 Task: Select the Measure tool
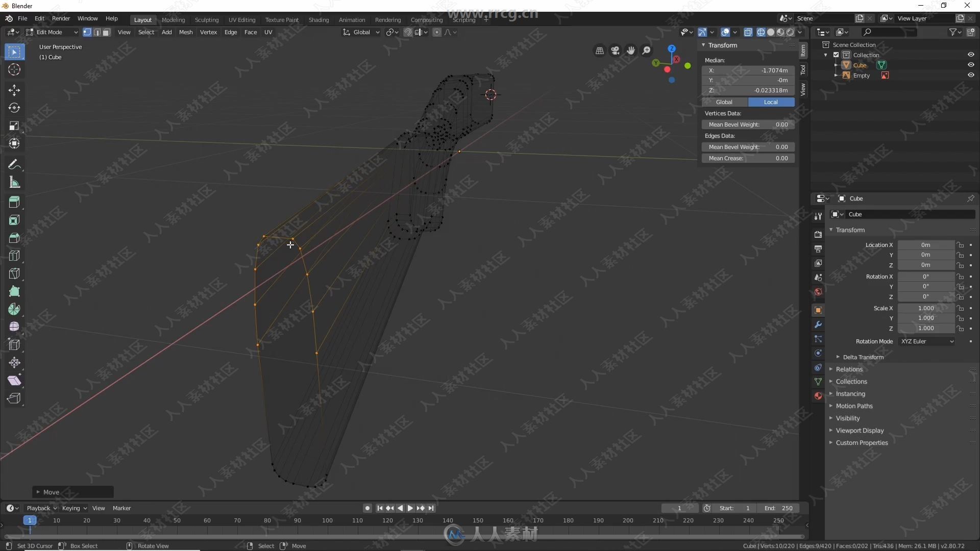pyautogui.click(x=14, y=183)
